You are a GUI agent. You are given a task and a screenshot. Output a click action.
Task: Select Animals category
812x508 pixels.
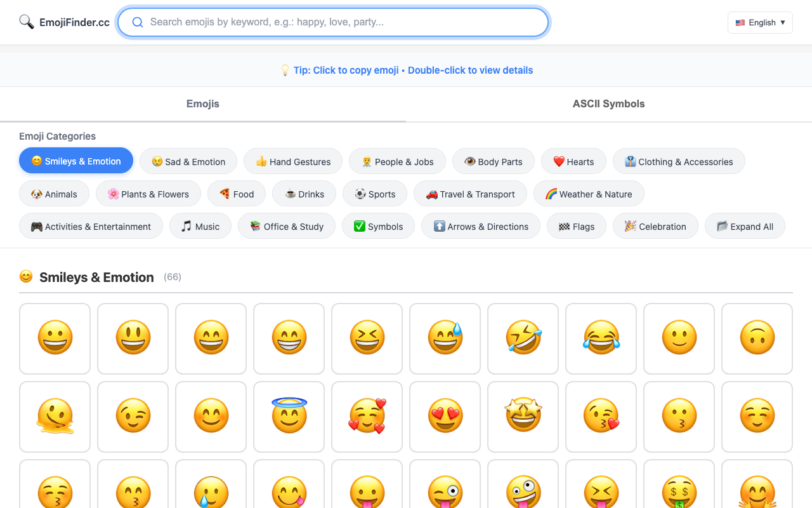click(54, 194)
